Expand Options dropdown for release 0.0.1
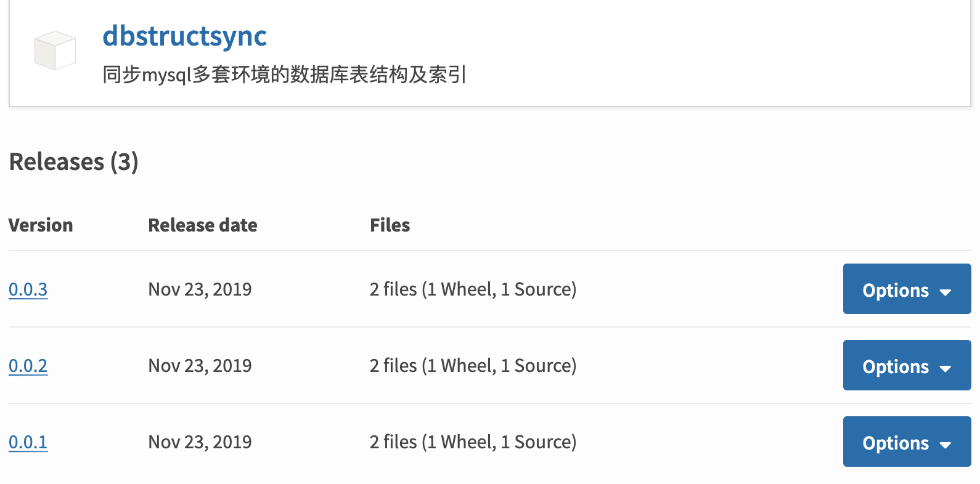The width and height of the screenshot is (980, 484). point(906,442)
